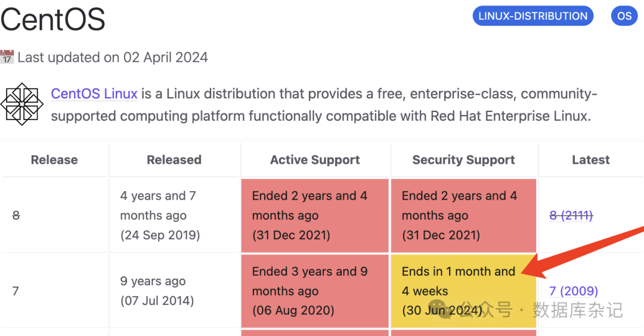Image resolution: width=644 pixels, height=336 pixels.
Task: Click the calendar icon beside Last updated
Action: (7, 57)
